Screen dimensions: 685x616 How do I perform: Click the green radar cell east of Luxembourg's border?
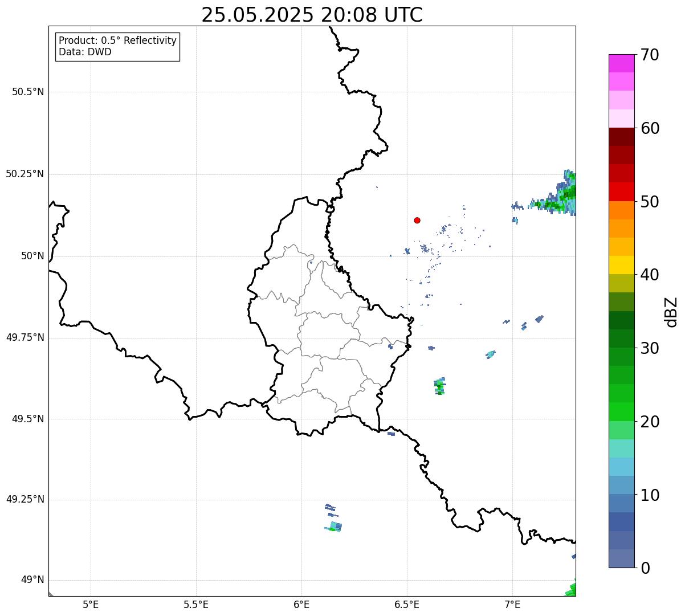click(439, 386)
